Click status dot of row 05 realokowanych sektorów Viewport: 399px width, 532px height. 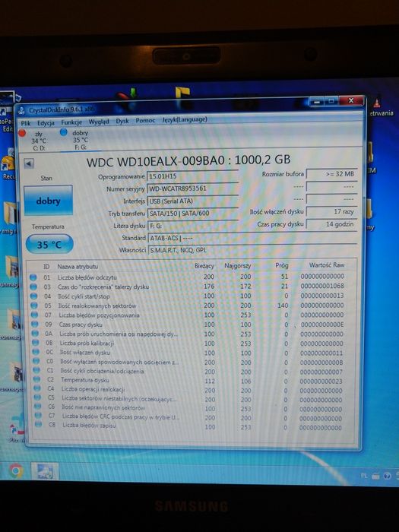point(34,306)
